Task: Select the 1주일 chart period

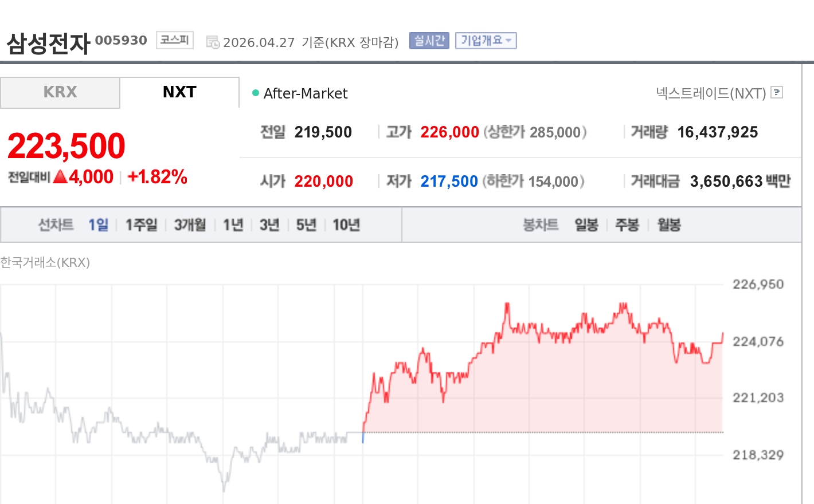Action: [140, 225]
